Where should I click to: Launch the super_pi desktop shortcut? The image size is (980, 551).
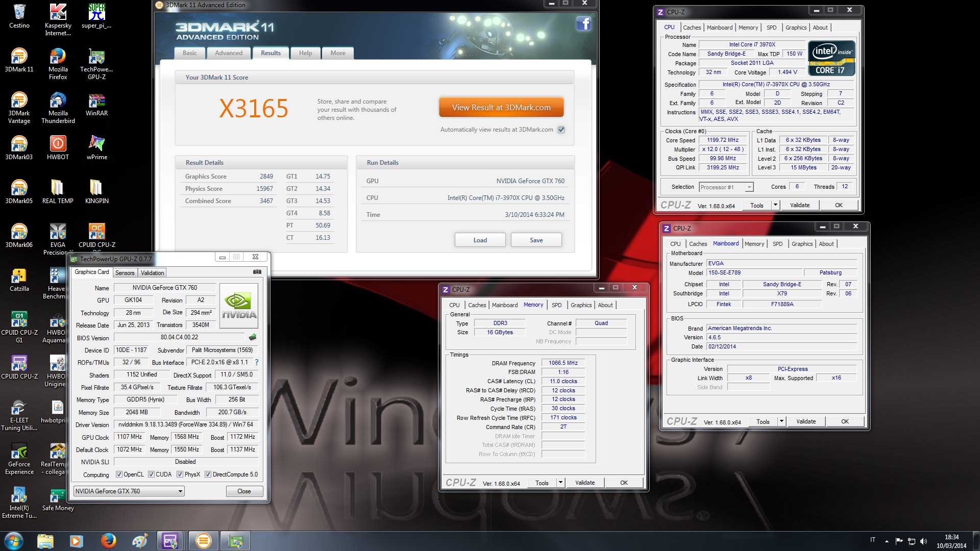pyautogui.click(x=96, y=16)
